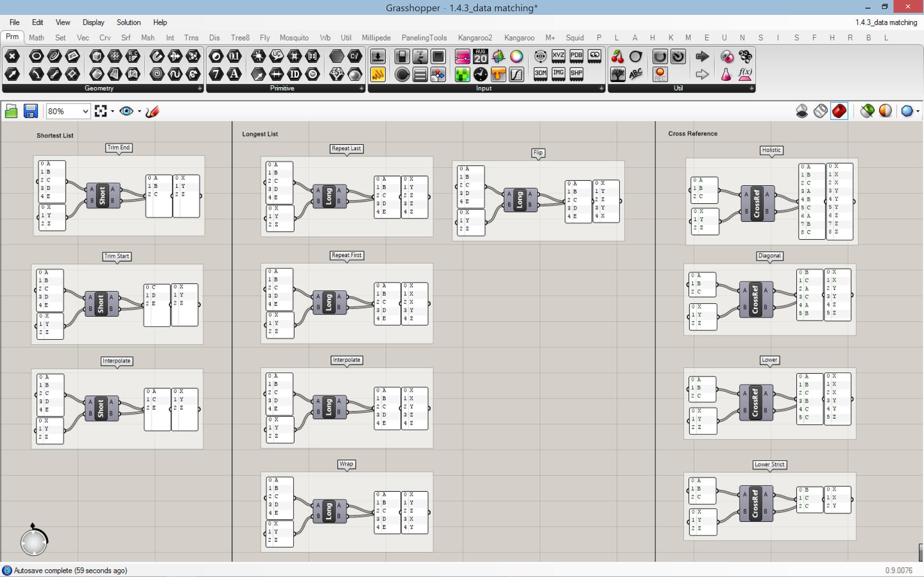The height and width of the screenshot is (577, 924).
Task: Switch to the Kangaroo2 tab
Action: coord(475,38)
